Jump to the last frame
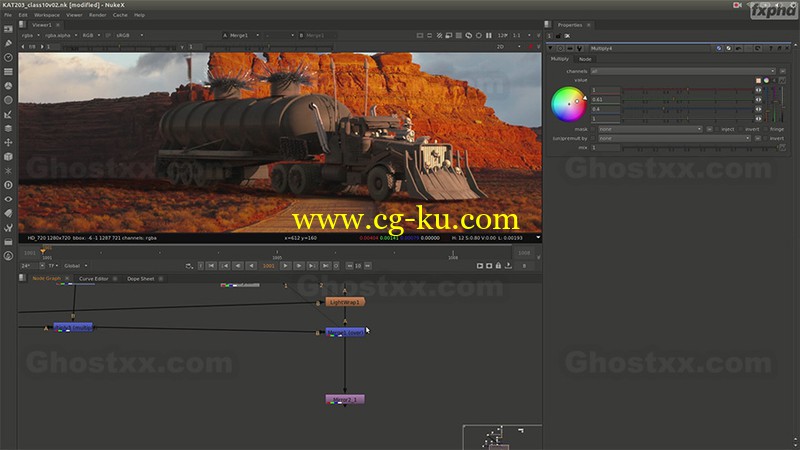The width and height of the screenshot is (800, 450). point(326,266)
